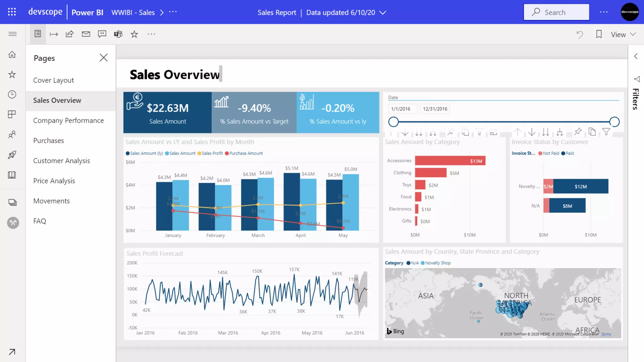Viewport: 644px width, 362px height.
Task: Click the Bookmark icon near View
Action: pos(599,34)
